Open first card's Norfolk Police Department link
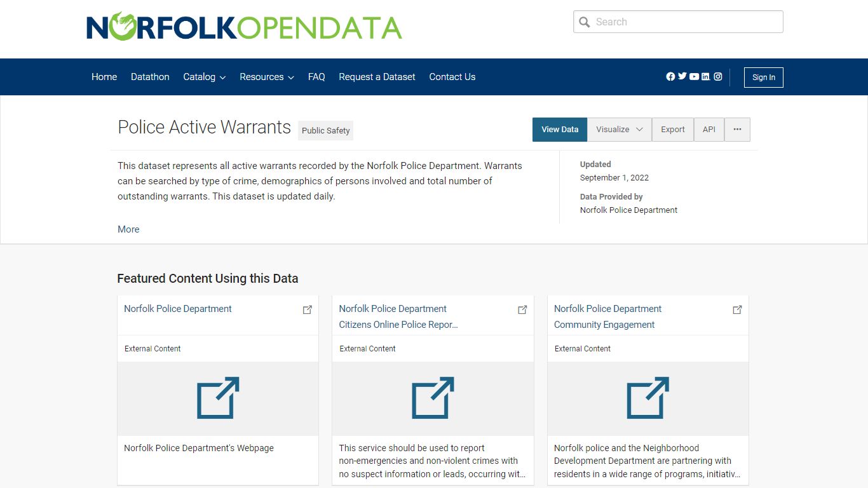This screenshot has height=488, width=868. pyautogui.click(x=178, y=309)
